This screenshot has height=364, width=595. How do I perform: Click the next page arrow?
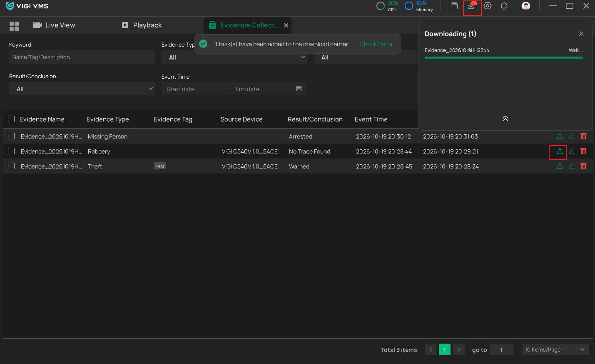tap(459, 349)
